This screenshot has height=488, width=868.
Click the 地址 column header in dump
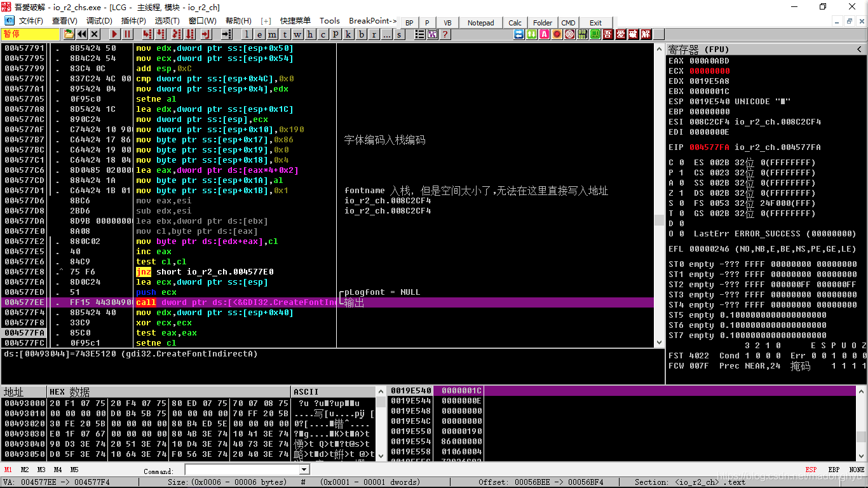pyautogui.click(x=24, y=391)
